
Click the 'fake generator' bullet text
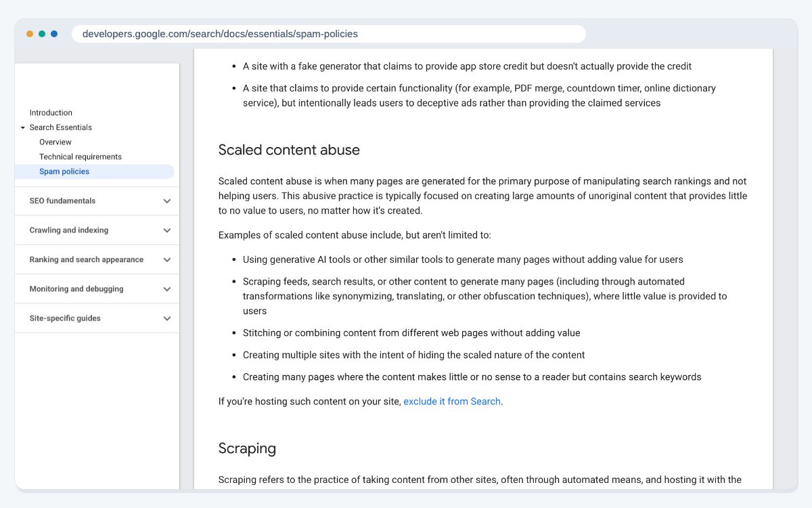[x=467, y=66]
